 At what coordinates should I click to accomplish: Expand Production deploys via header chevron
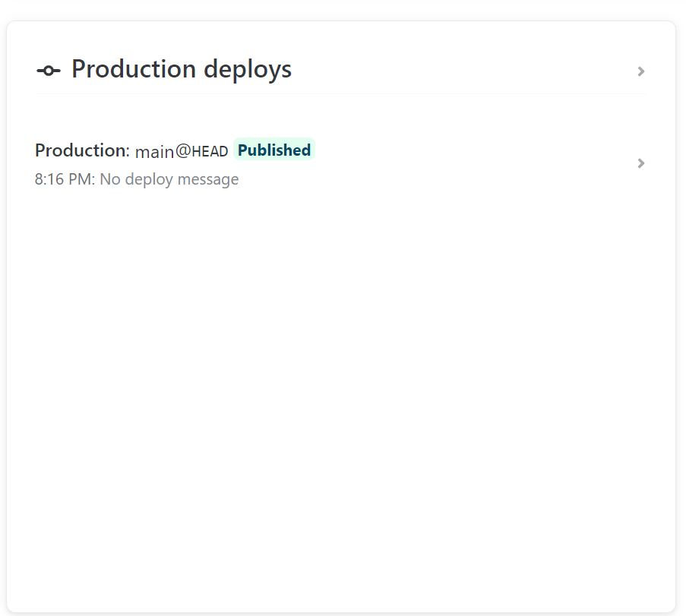pyautogui.click(x=641, y=71)
